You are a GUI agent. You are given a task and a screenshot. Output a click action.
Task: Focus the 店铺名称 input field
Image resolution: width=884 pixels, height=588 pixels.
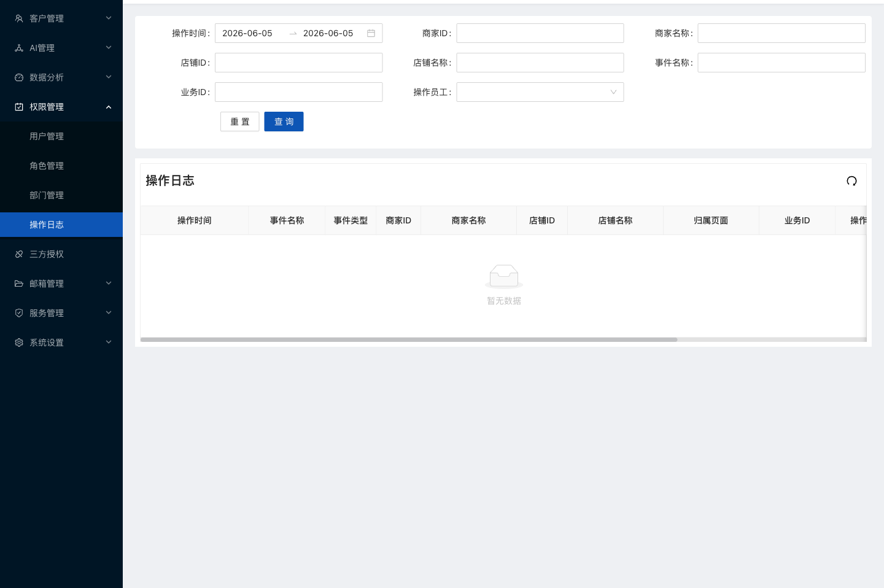coord(540,63)
